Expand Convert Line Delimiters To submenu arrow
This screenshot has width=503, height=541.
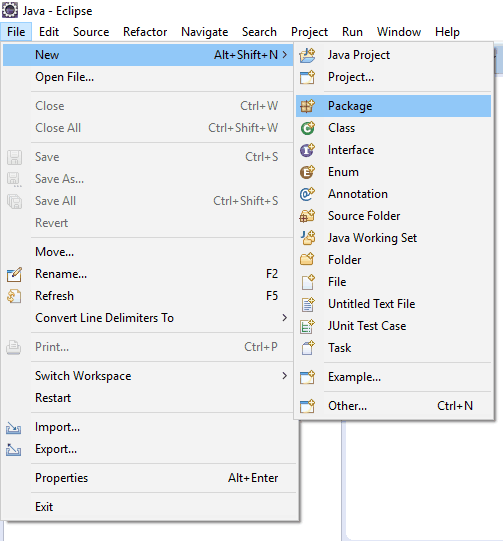pyautogui.click(x=284, y=318)
